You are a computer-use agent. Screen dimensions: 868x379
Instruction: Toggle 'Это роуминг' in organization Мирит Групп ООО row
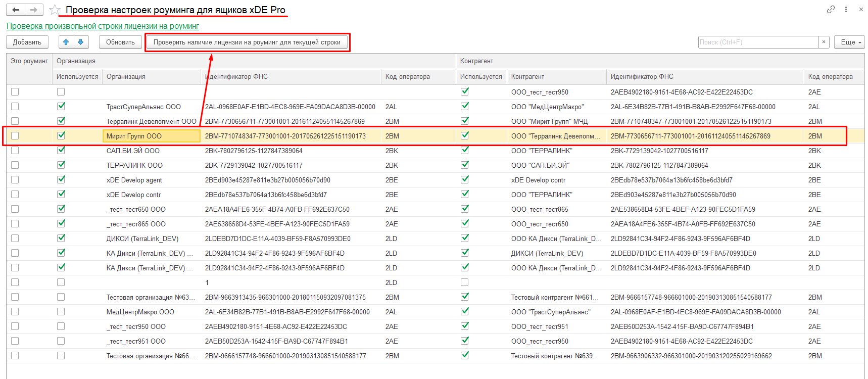tap(15, 136)
